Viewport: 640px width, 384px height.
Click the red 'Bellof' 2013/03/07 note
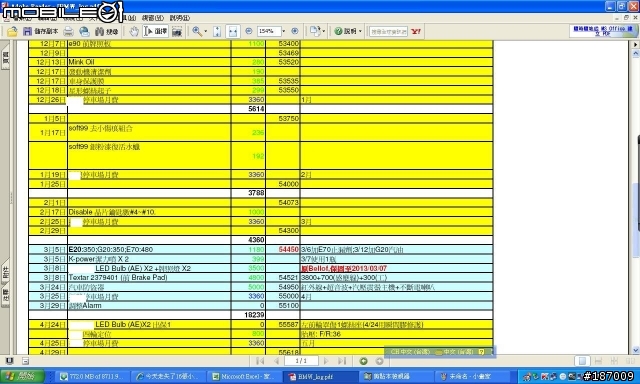344,269
